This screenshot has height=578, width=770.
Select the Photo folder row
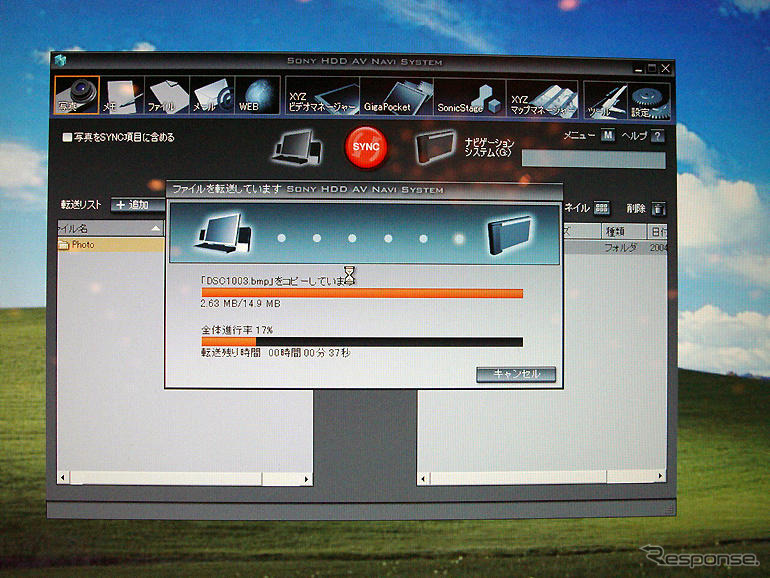111,245
